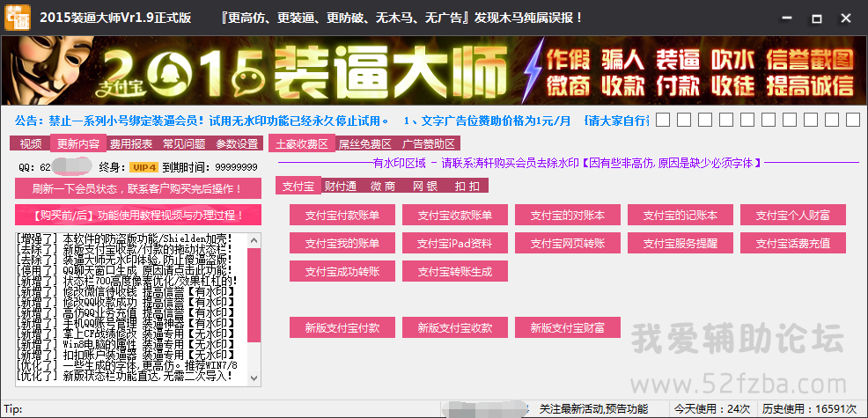
Task: Click the VIP4 membership badge
Action: click(143, 166)
